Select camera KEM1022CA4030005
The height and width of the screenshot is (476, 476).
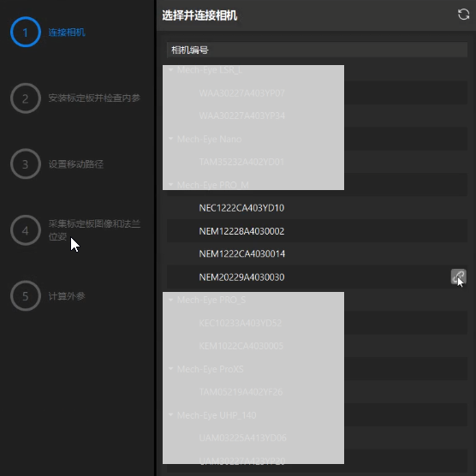point(317,346)
